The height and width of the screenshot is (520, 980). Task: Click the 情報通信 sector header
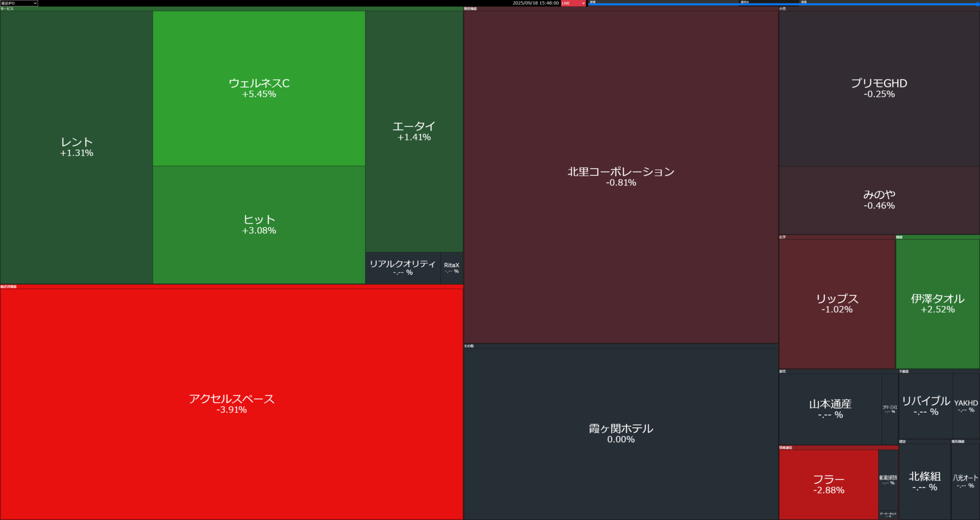[x=839, y=447]
